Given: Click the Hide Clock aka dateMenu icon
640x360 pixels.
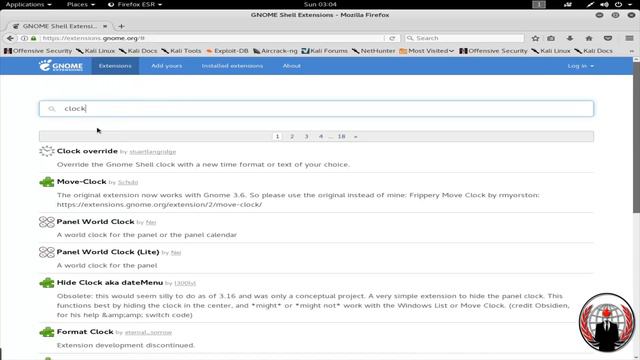Looking at the screenshot, I should pyautogui.click(x=47, y=282).
